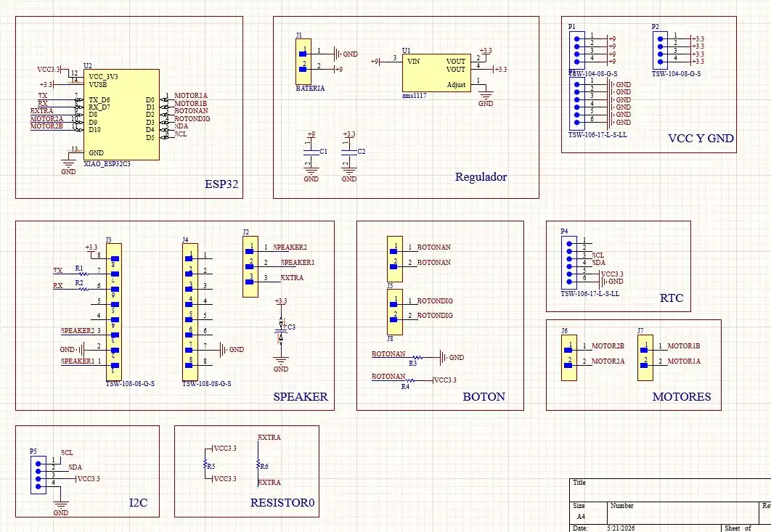The image size is (771, 532).
Task: Select capacitor C2 on the +3.3 rail
Action: click(349, 152)
